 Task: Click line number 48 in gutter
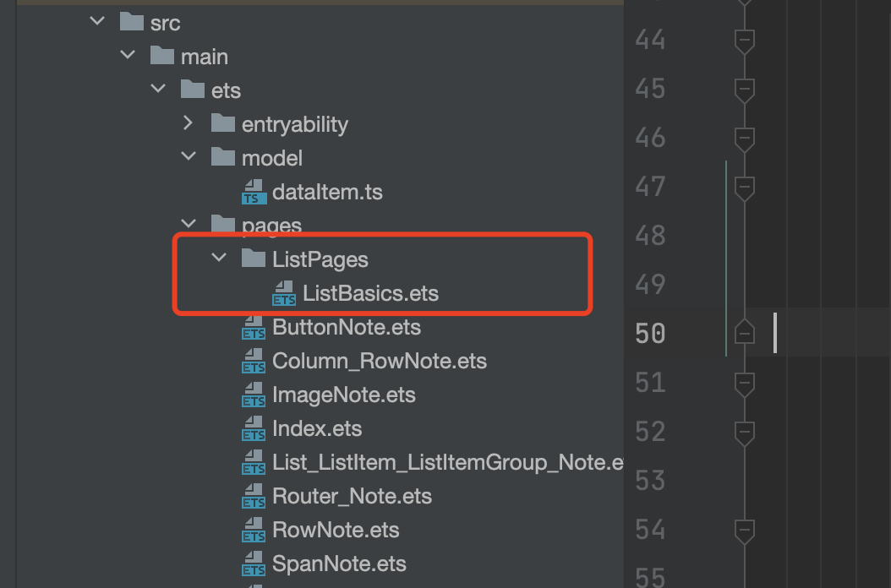click(x=650, y=236)
